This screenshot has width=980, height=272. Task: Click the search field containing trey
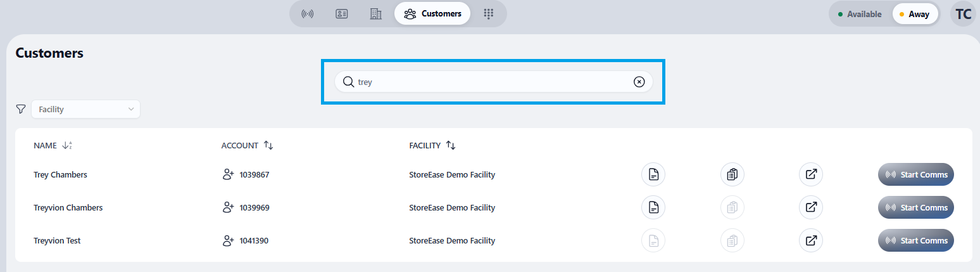click(494, 82)
